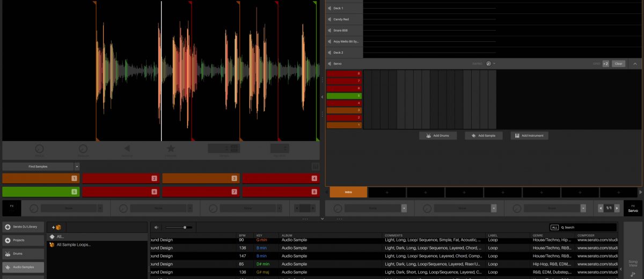This screenshot has height=279, width=644.
Task: Select the G min sample row
Action: tap(384, 240)
